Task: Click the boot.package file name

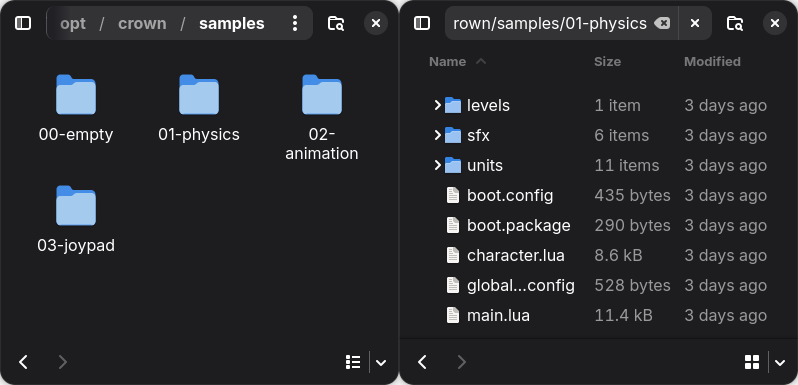Action: 519,226
